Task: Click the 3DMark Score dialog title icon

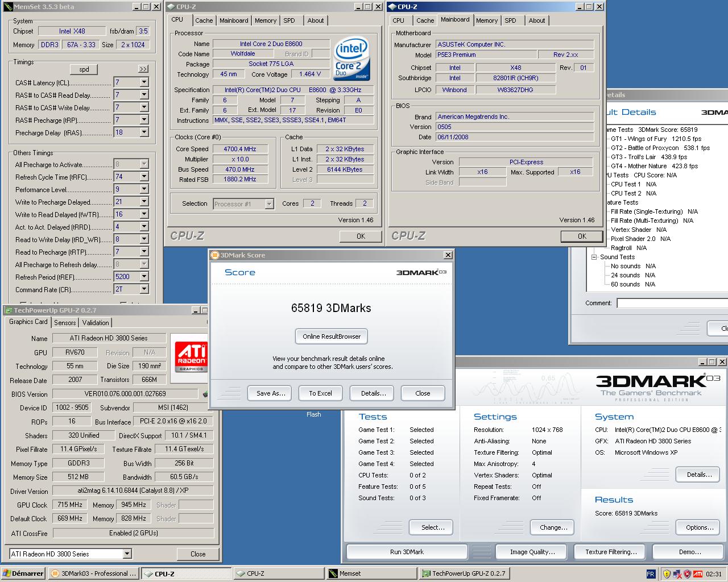Action: click(215, 255)
